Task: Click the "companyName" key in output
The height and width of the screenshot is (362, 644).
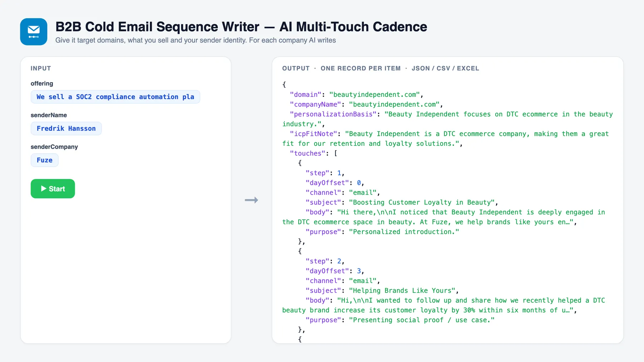Action: click(x=316, y=104)
